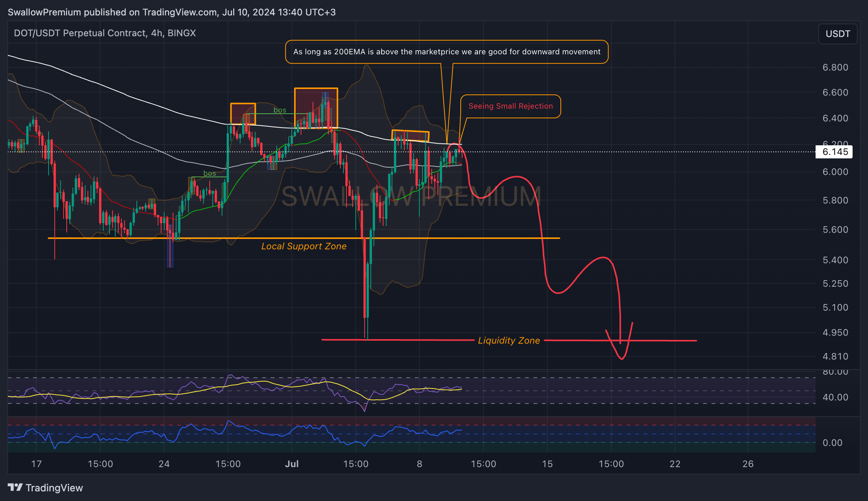
Task: Click the 40.00 RSI axis label
Action: (x=835, y=397)
